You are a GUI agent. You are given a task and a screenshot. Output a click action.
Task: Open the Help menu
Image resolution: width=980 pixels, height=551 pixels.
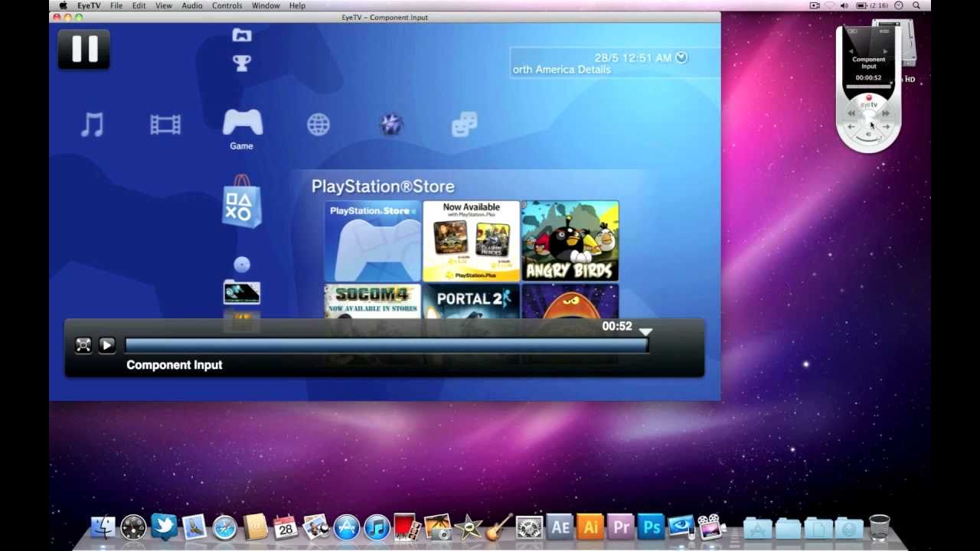click(297, 5)
